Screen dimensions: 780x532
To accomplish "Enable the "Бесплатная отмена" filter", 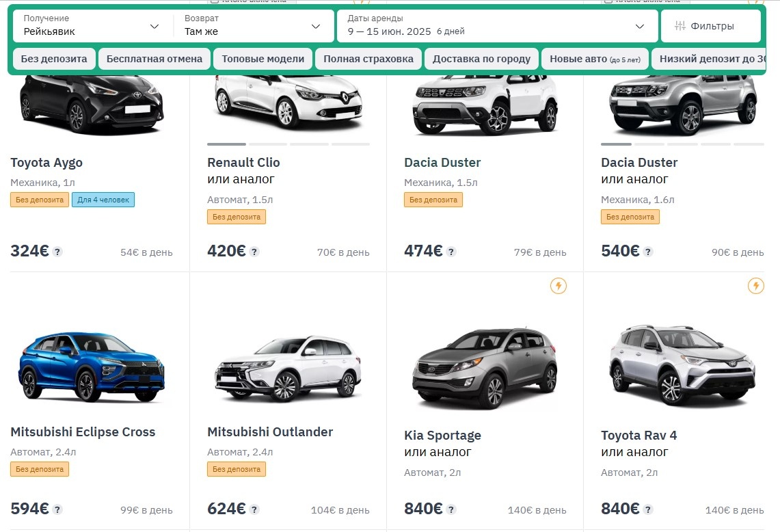I will [x=154, y=59].
